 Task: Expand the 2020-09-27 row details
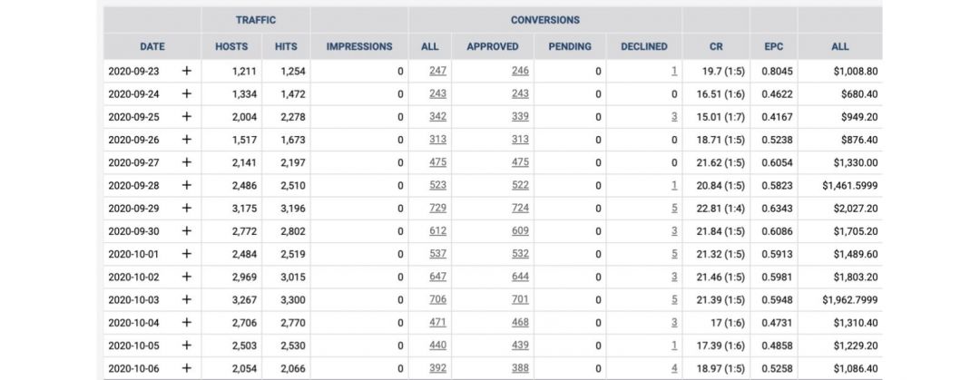tap(187, 162)
